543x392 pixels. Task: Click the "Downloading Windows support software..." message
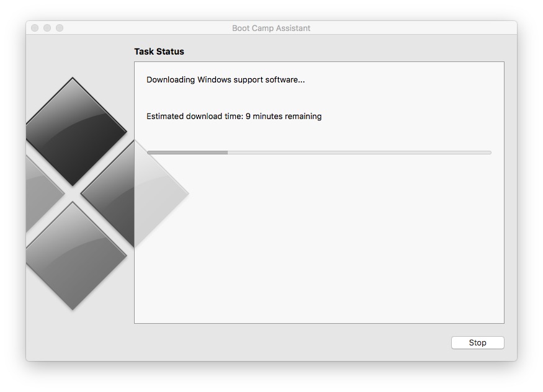click(x=225, y=79)
